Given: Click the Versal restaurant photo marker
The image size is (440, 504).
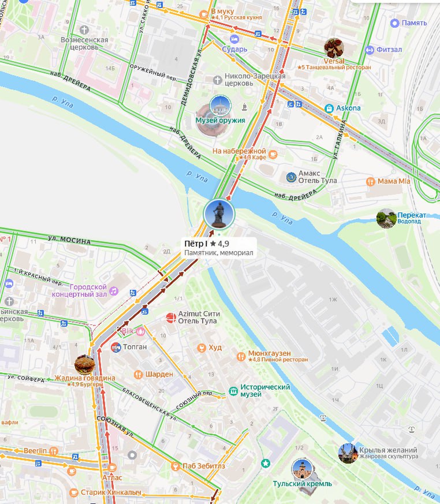Looking at the screenshot, I should 334,48.
